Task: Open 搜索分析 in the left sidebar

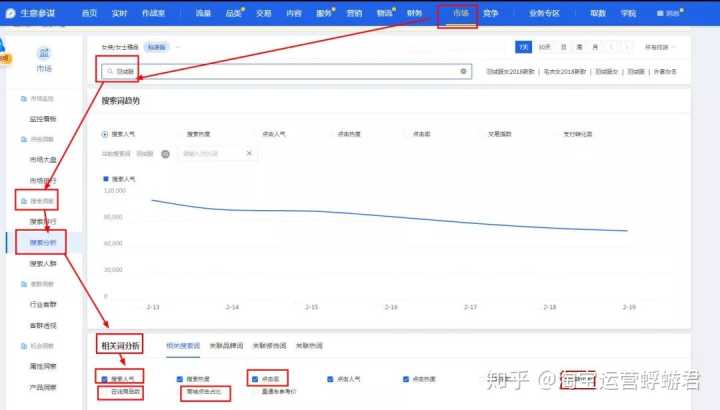Action: pos(43,242)
